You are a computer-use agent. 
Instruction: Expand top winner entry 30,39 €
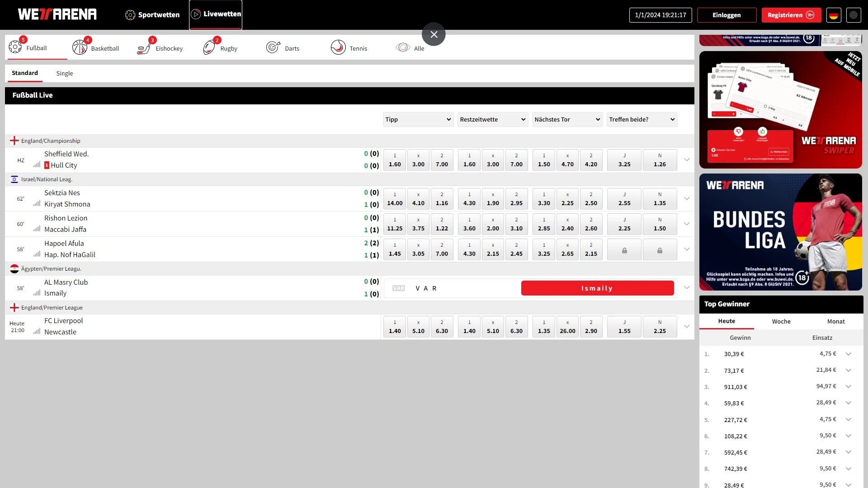849,354
